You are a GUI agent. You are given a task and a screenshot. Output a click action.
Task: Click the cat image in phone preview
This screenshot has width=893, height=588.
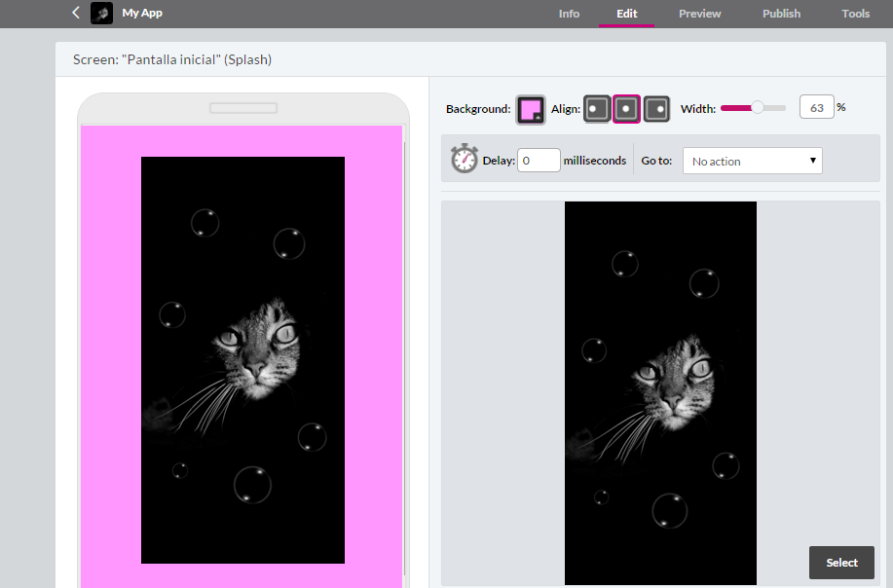242,360
